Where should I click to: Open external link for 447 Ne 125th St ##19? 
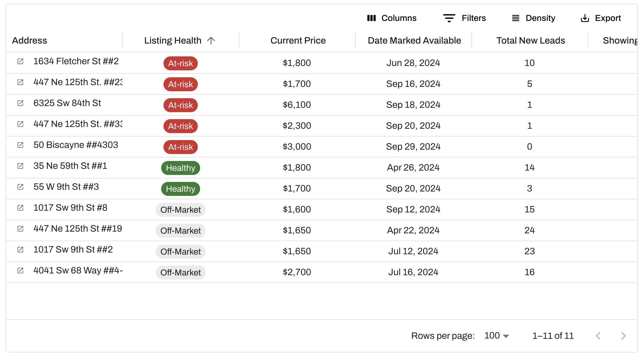pos(20,229)
